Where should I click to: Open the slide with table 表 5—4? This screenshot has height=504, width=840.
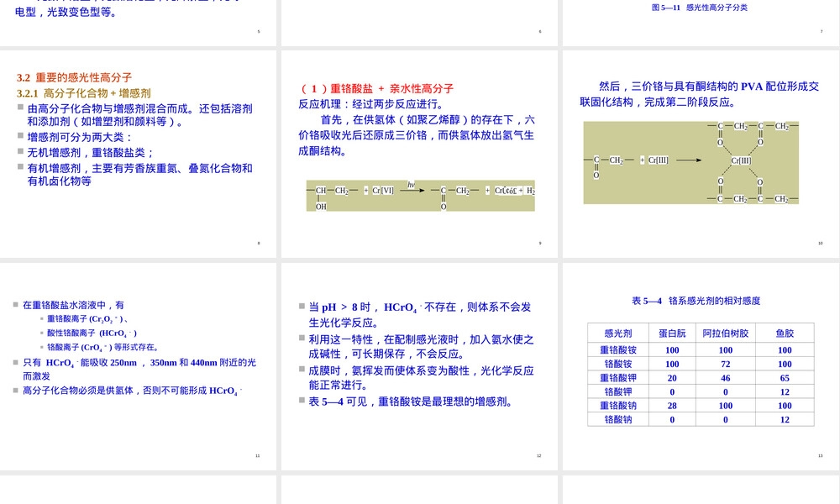701,366
